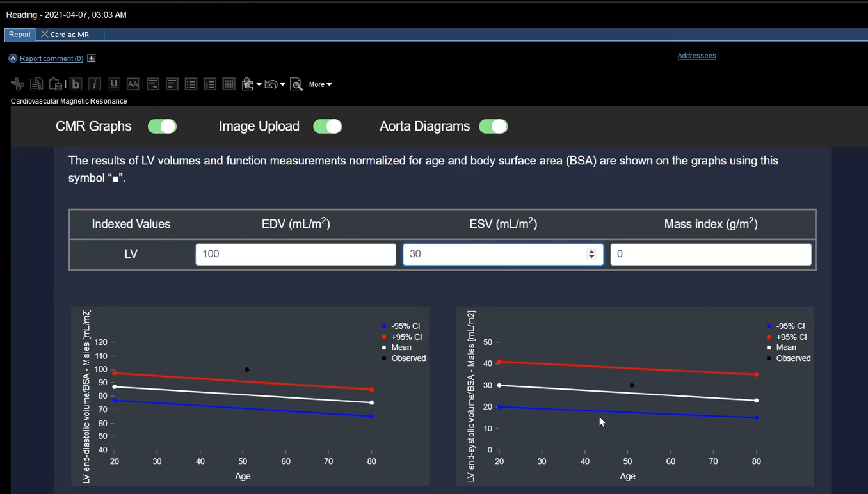Turn off the CMR Graphs toggle
Screen dimensions: 868x494
[x=163, y=127]
